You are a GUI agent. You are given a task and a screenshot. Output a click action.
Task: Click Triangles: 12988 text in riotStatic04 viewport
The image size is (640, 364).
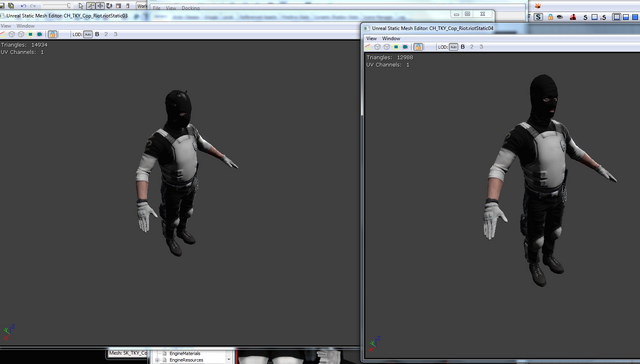pos(389,58)
